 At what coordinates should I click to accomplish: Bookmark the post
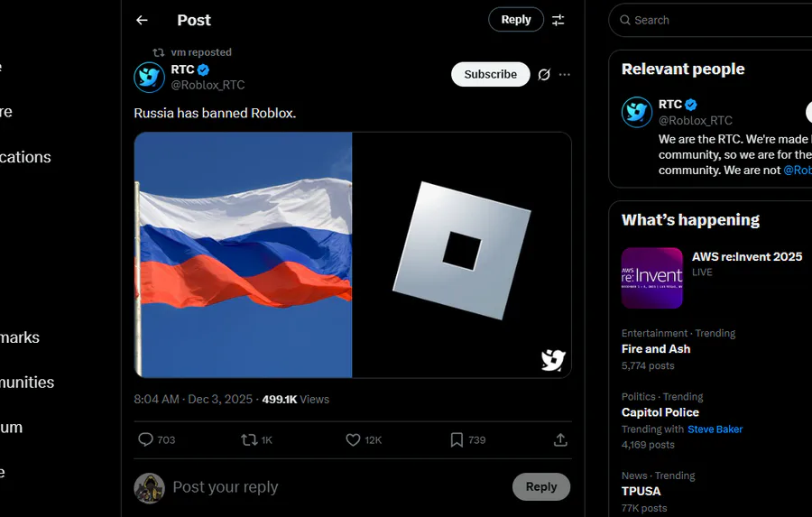pos(457,439)
